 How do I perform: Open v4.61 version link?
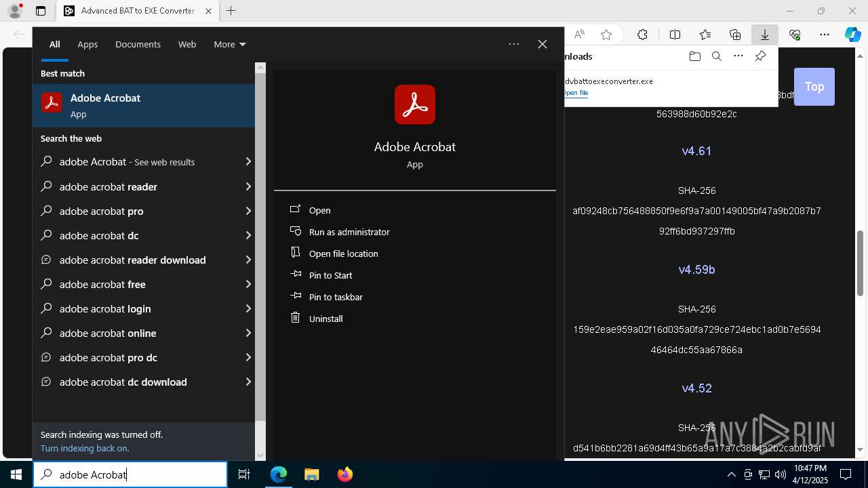tap(696, 151)
